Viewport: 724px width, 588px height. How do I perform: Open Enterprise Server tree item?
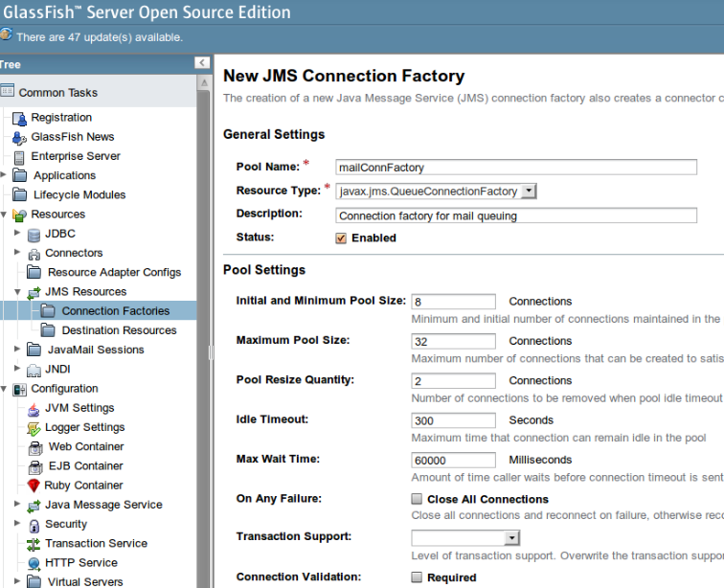(76, 156)
